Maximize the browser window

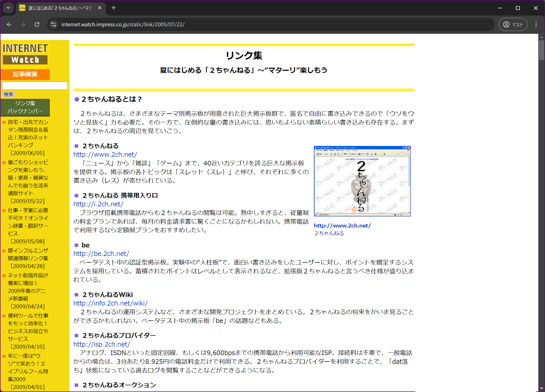click(x=518, y=8)
